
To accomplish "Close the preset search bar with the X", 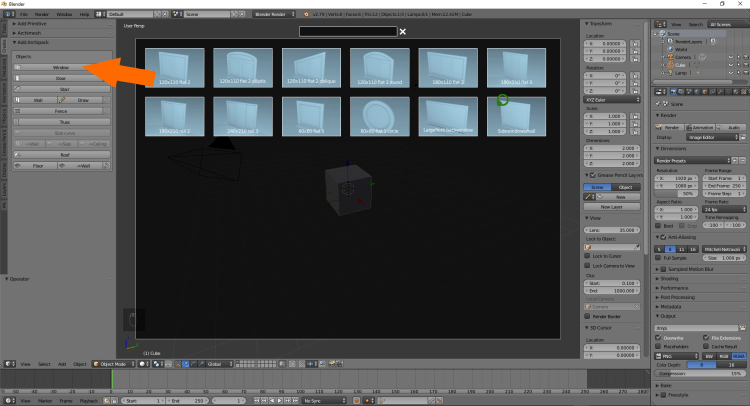I will [403, 32].
